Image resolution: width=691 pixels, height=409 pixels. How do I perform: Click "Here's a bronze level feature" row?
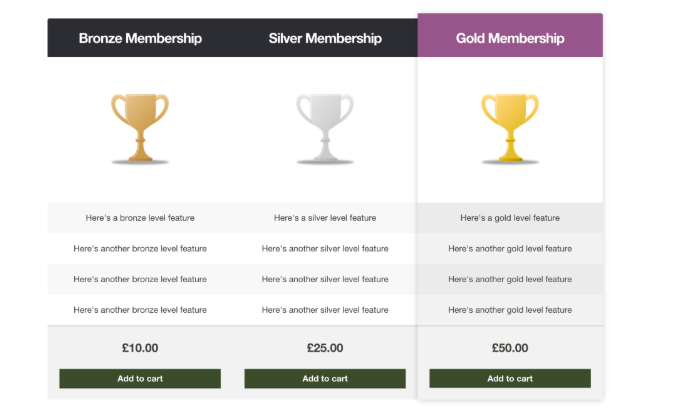[x=140, y=218]
